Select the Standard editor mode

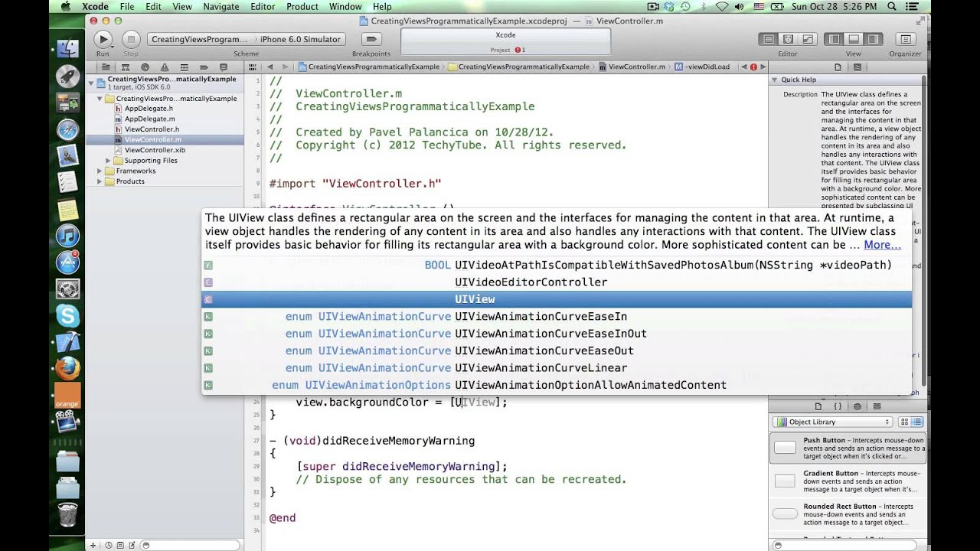[768, 39]
